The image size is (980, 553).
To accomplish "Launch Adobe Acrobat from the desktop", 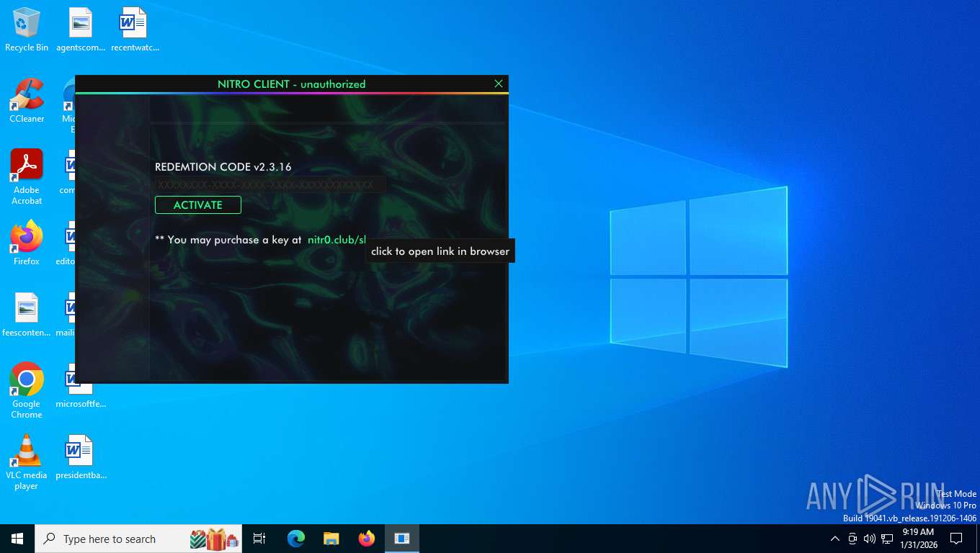I will (x=27, y=176).
